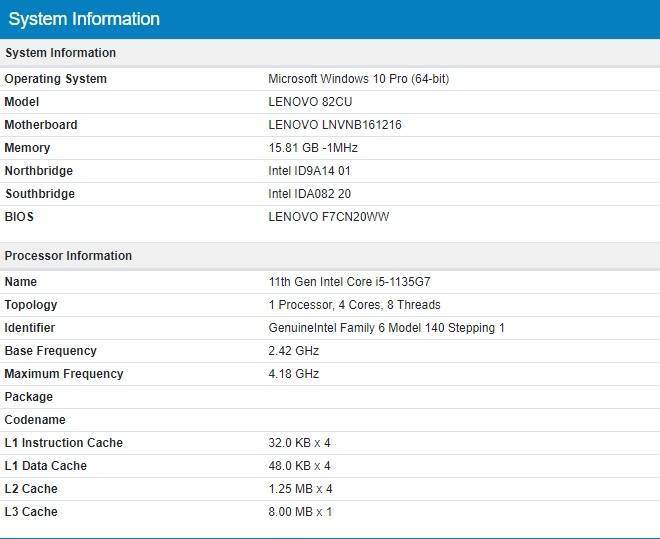This screenshot has width=660, height=539.
Task: Click the 'Package' row label
Action: coord(29,397)
